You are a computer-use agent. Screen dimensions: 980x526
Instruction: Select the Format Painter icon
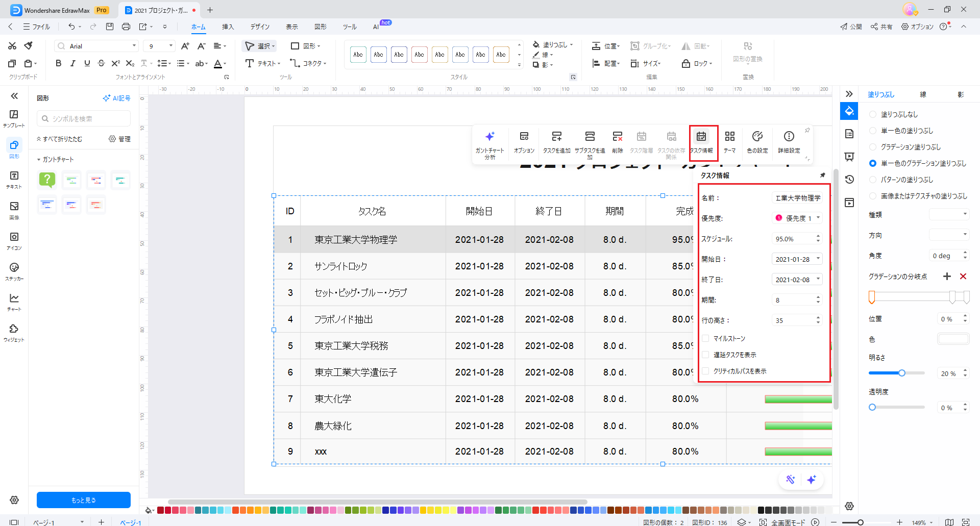[x=29, y=46]
